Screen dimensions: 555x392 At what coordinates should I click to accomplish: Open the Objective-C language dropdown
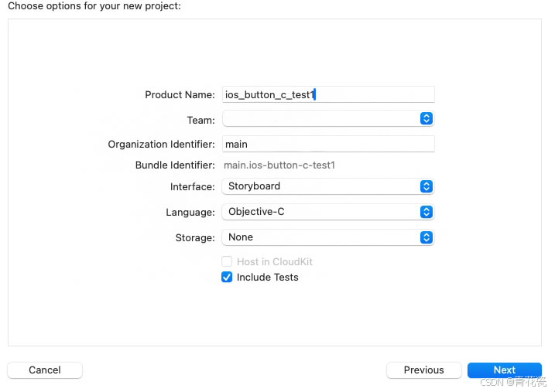pos(327,212)
